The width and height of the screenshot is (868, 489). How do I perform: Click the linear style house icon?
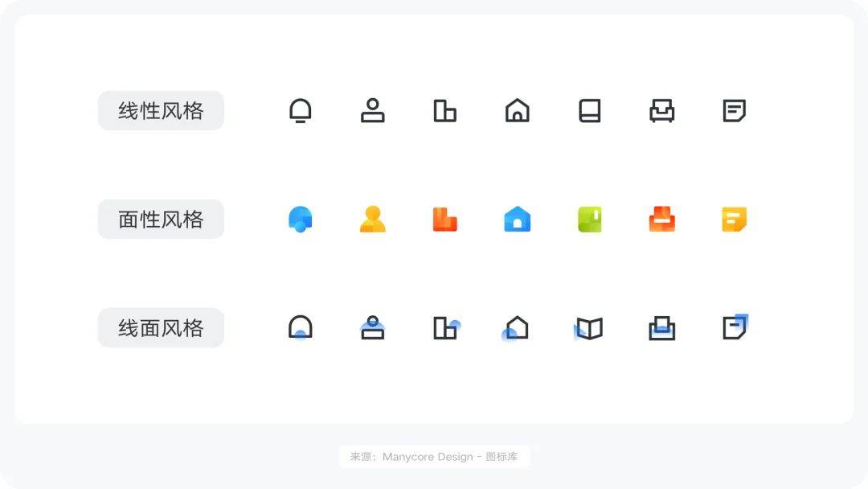(517, 111)
